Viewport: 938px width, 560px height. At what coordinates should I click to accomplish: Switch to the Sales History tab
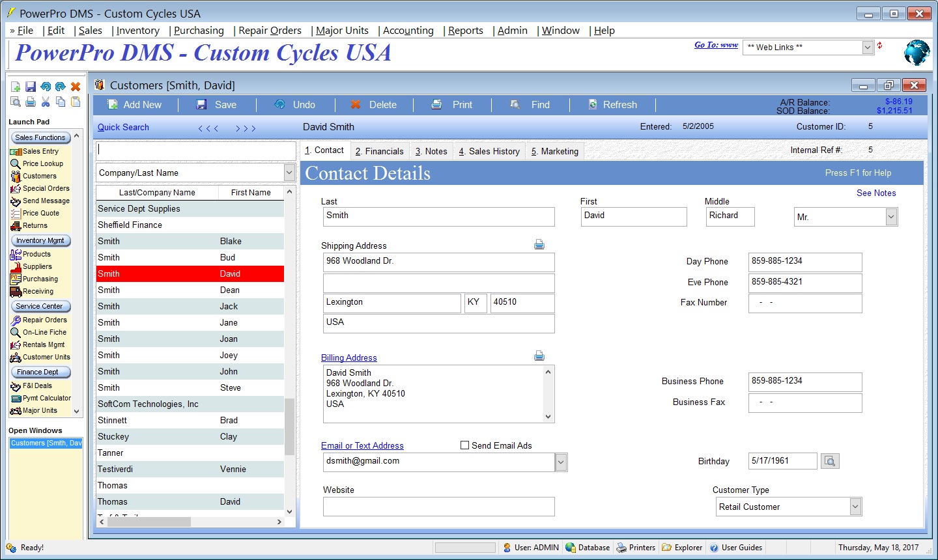click(489, 150)
